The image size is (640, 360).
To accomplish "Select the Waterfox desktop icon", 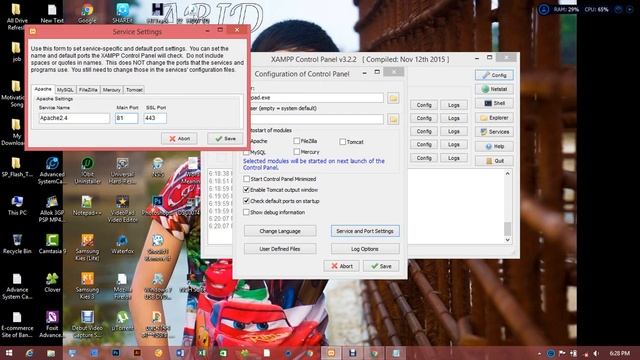I will 122,244.
